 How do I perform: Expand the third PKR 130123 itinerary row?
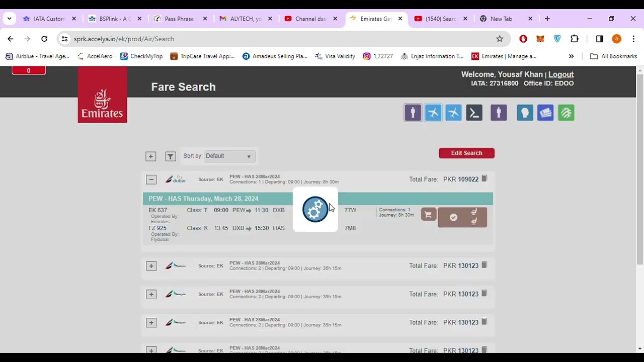[x=151, y=323]
